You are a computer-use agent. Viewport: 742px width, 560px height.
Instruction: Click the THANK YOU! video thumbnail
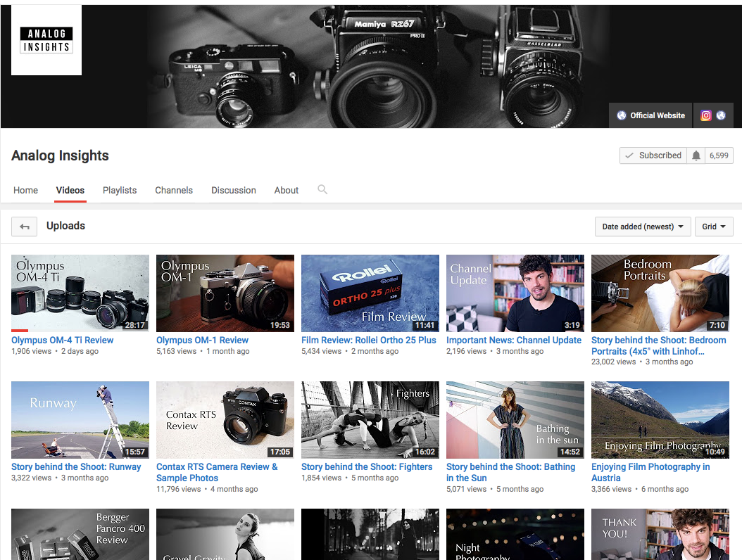tap(660, 535)
